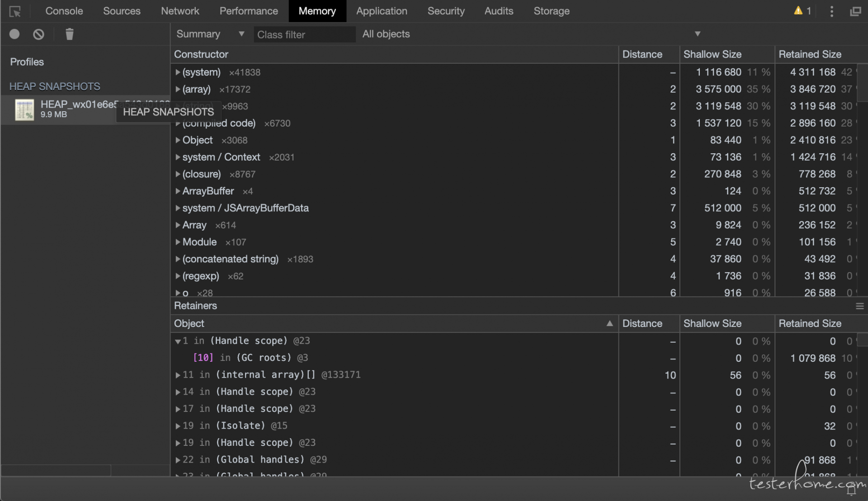Clear all profiles icon
868x501 pixels.
(38, 34)
